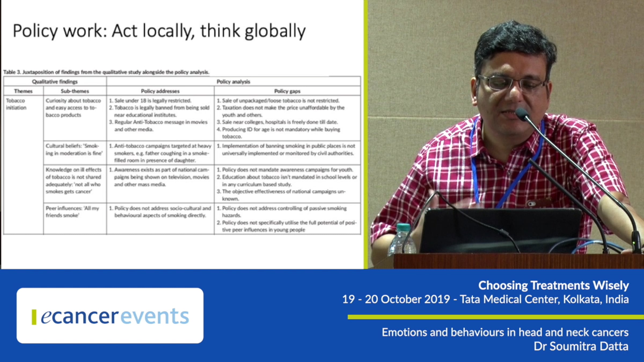Screen dimensions: 644x362
Task: Click the green divider bar under venue
Action: [x=495, y=317]
